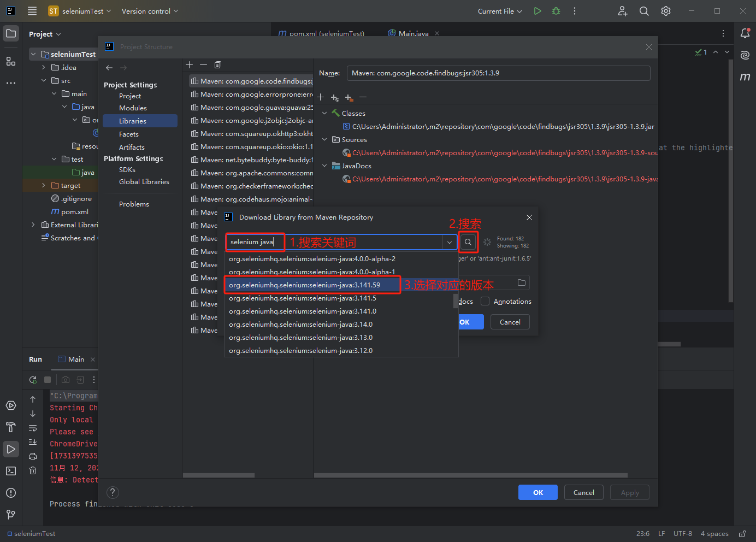The width and height of the screenshot is (756, 542).
Task: Add new project library with plus
Action: 190,65
